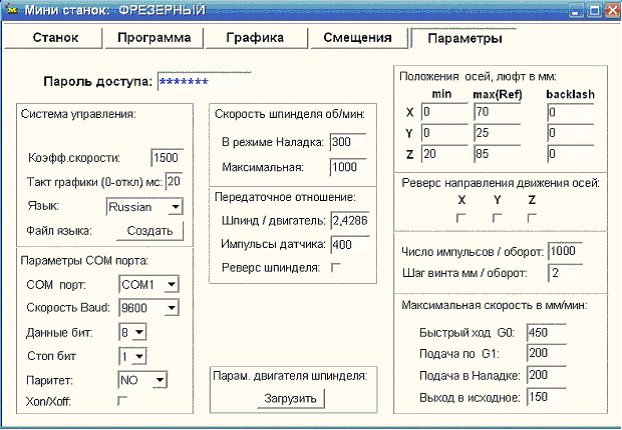This screenshot has width=622, height=430.
Task: Toggle the Xon/Xoff checkbox
Action: coord(122,401)
